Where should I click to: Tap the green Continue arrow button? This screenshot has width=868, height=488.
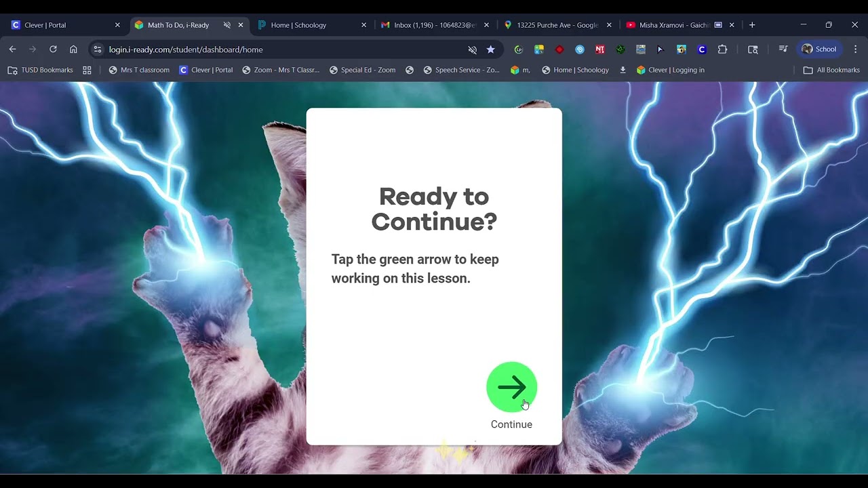coord(511,387)
